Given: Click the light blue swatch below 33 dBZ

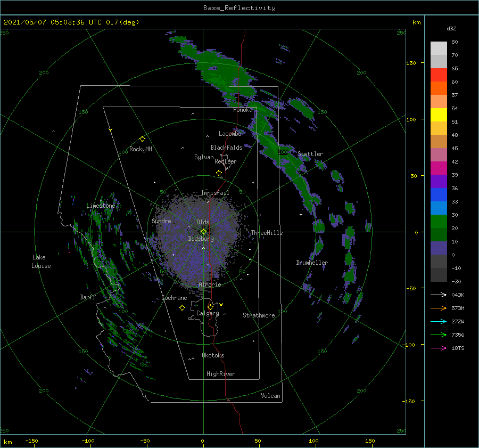Looking at the screenshot, I should click(x=439, y=208).
